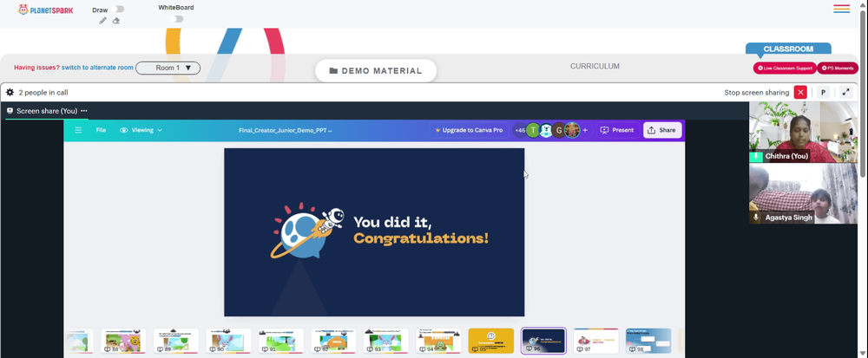This screenshot has height=358, width=868.
Task: Select current slide thumbnail 96
Action: tap(543, 341)
